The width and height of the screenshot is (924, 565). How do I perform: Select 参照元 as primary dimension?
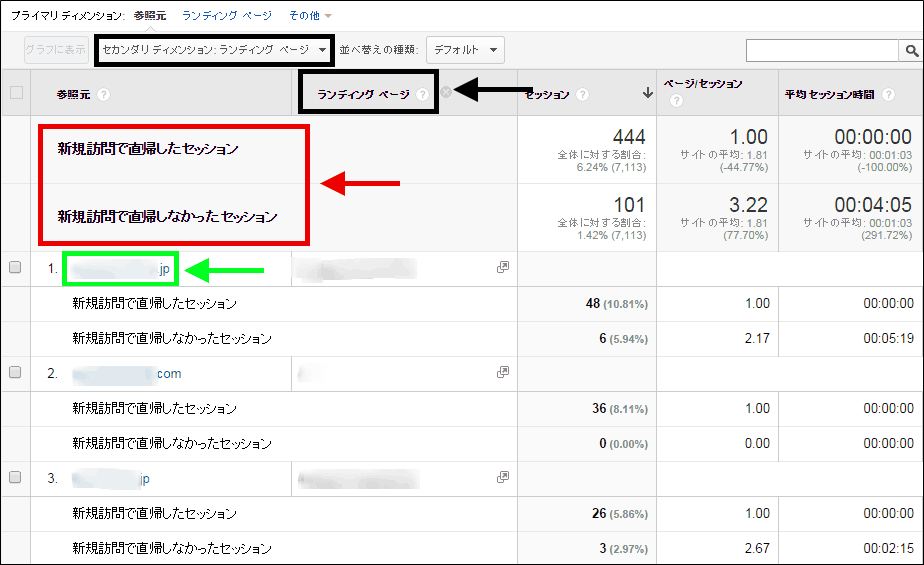coord(151,16)
